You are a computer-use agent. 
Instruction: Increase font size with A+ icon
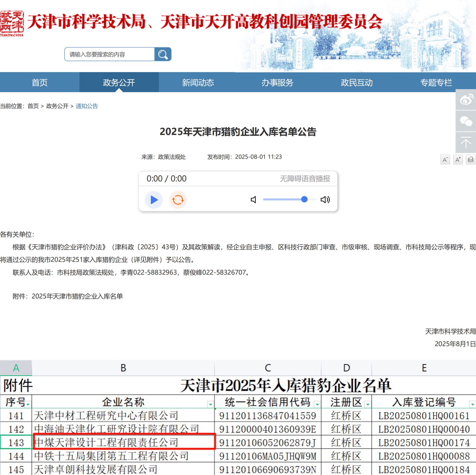(x=458, y=160)
